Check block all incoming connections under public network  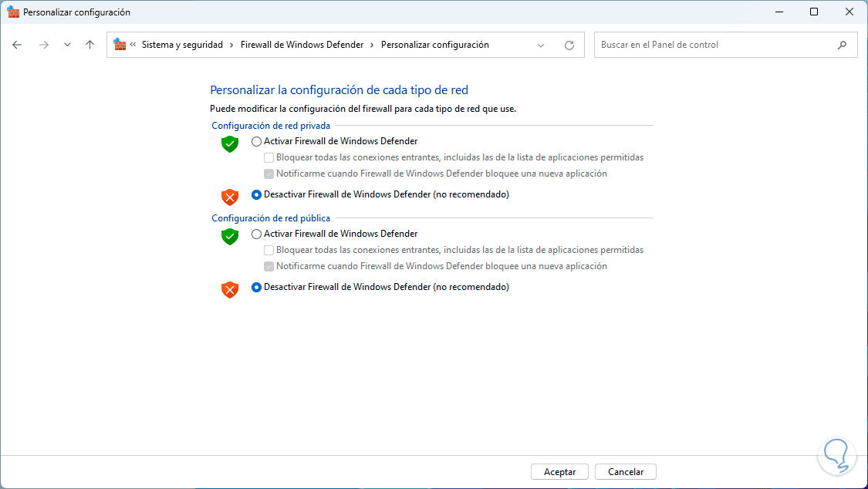[269, 250]
